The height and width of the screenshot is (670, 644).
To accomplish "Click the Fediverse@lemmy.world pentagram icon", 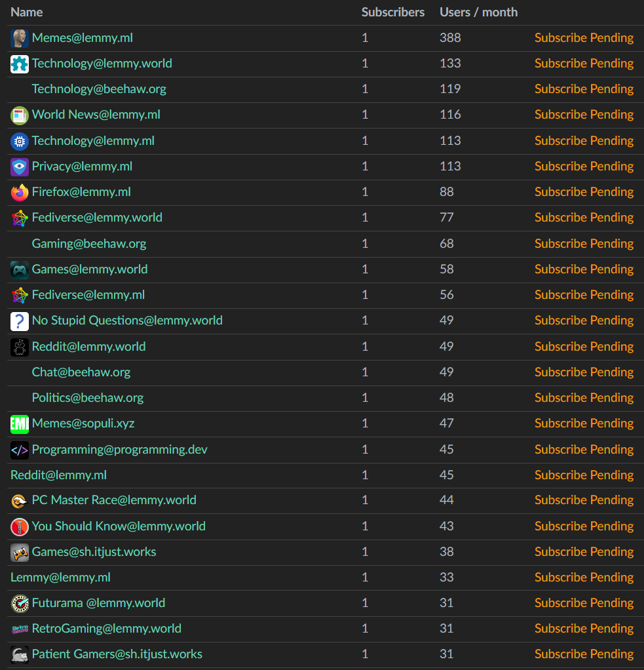I will (x=20, y=218).
